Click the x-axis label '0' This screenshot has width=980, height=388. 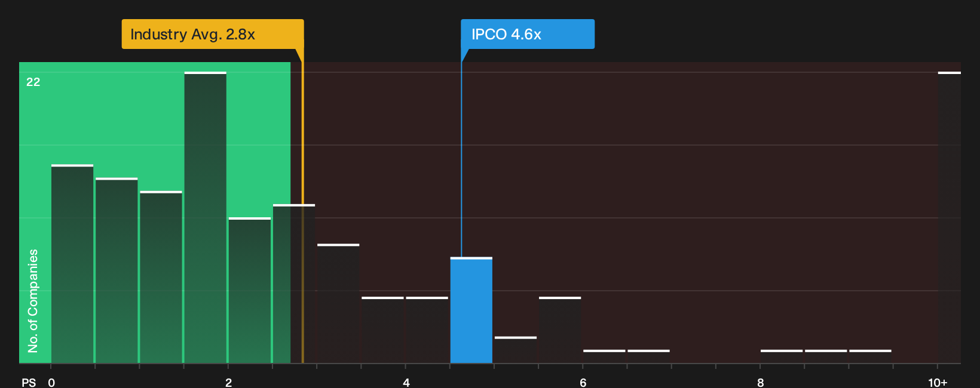click(x=51, y=383)
